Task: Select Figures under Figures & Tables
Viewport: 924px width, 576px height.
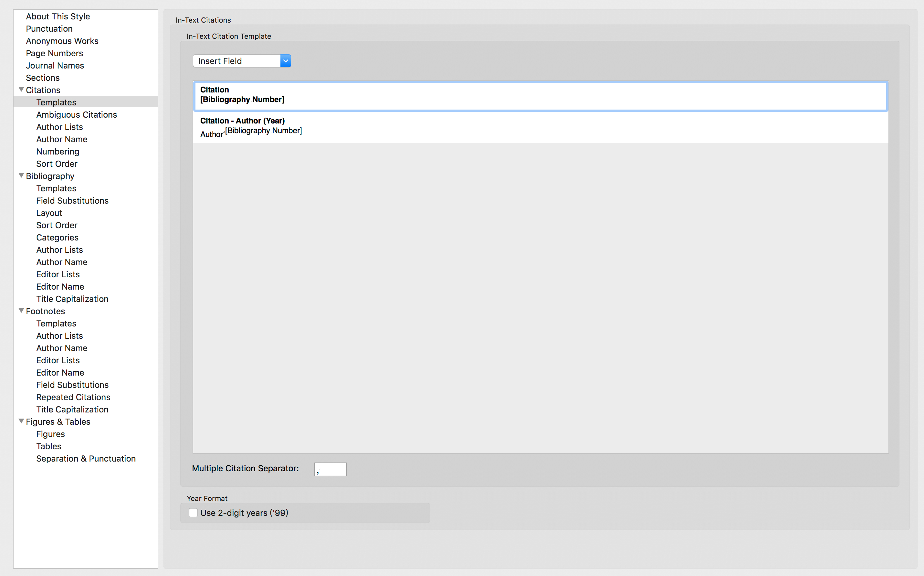Action: click(x=50, y=434)
